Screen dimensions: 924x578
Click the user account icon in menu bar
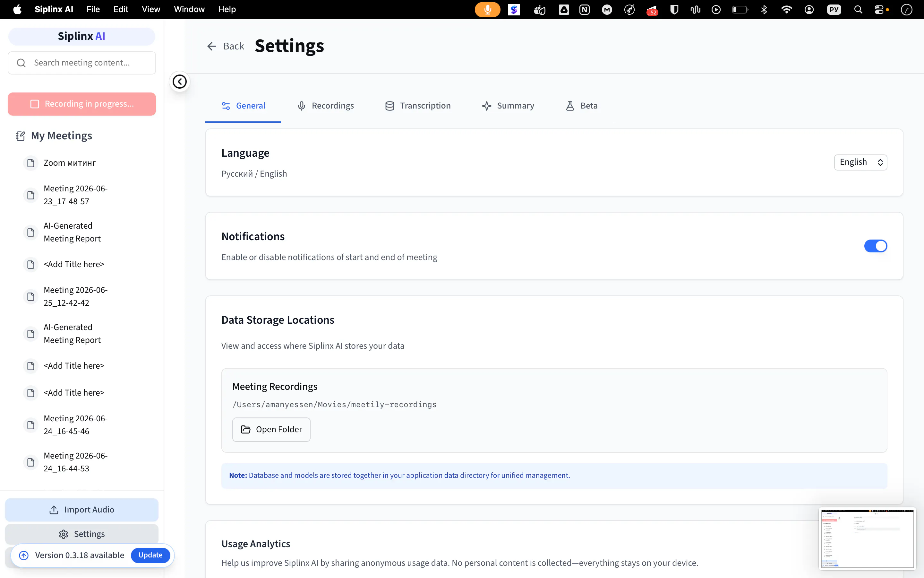(x=809, y=10)
